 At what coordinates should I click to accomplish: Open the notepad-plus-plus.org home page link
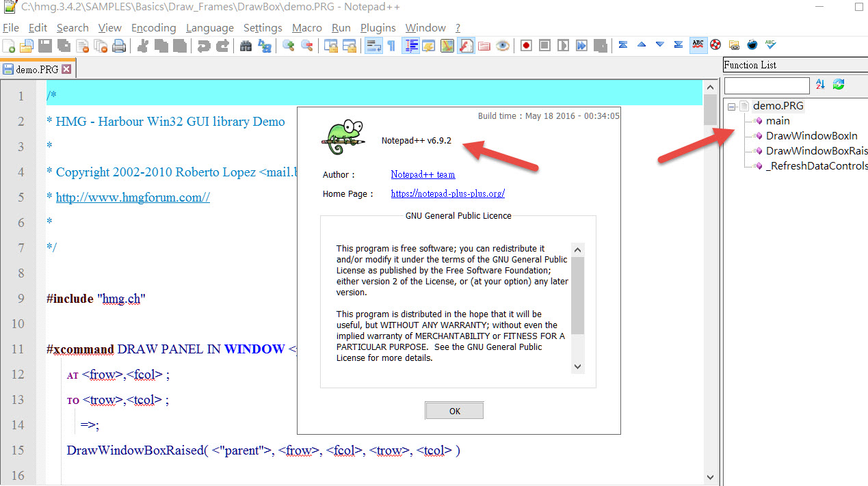(447, 193)
